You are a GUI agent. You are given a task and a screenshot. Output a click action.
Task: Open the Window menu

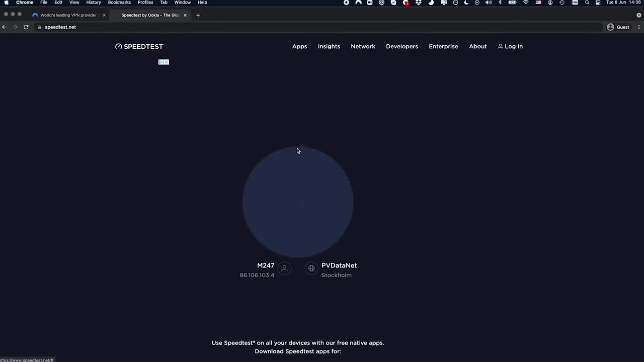(x=183, y=3)
